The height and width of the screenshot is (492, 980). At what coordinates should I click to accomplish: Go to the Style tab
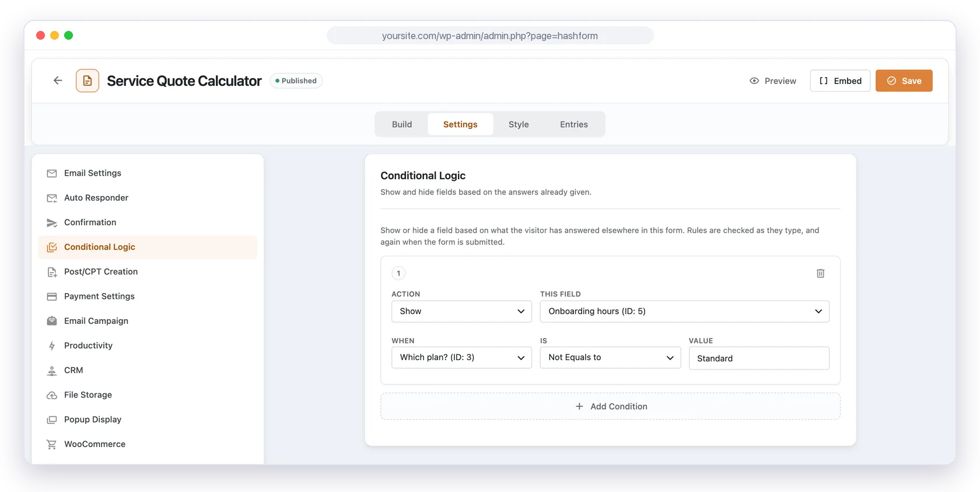coord(519,124)
